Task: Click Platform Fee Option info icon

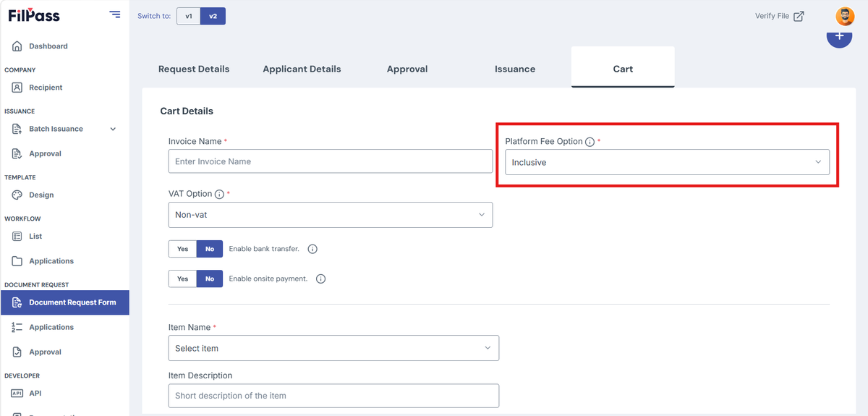Action: pos(590,142)
